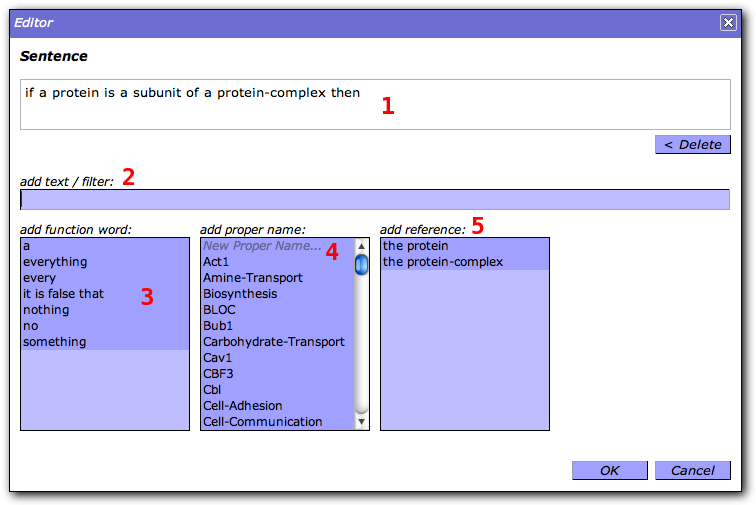Close the Editor dialog with the X icon

click(728, 23)
